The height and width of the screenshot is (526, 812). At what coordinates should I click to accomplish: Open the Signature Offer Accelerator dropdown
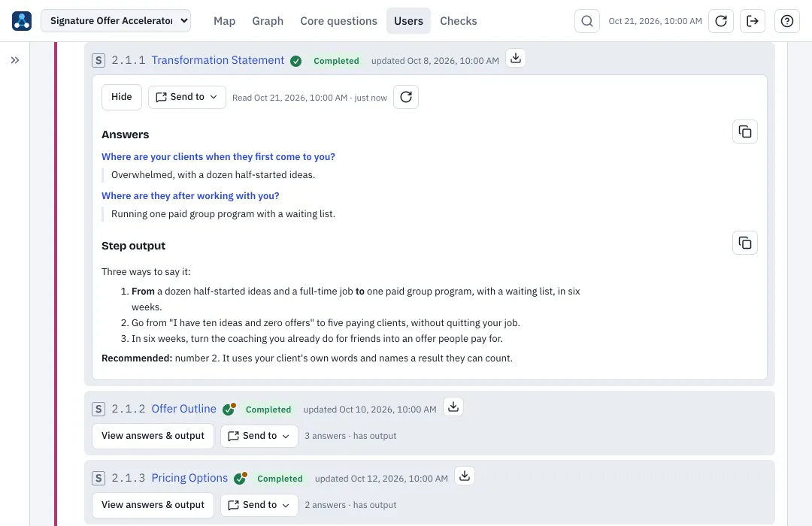[x=116, y=21]
